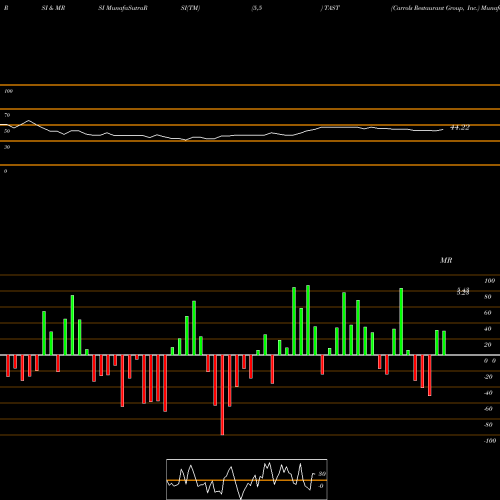Image resolution: width=500 pixels, height=500 pixels.
Task: Click the 'SI & MR' header text
Action: click(x=53, y=8)
